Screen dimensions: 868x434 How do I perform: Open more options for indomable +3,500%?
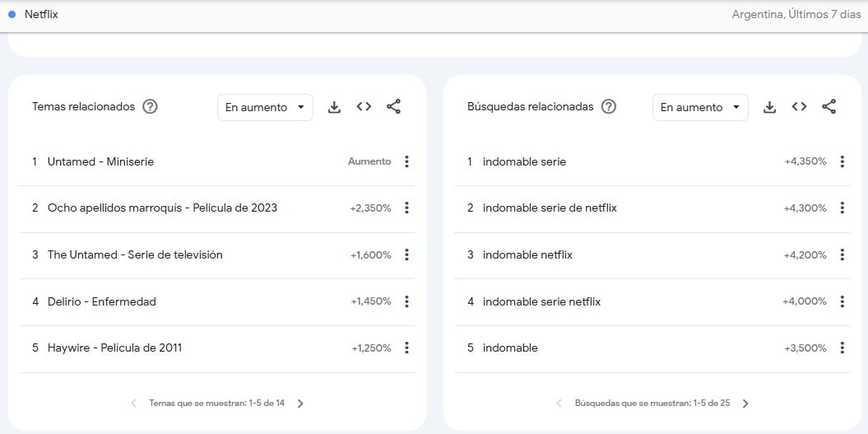click(x=842, y=348)
